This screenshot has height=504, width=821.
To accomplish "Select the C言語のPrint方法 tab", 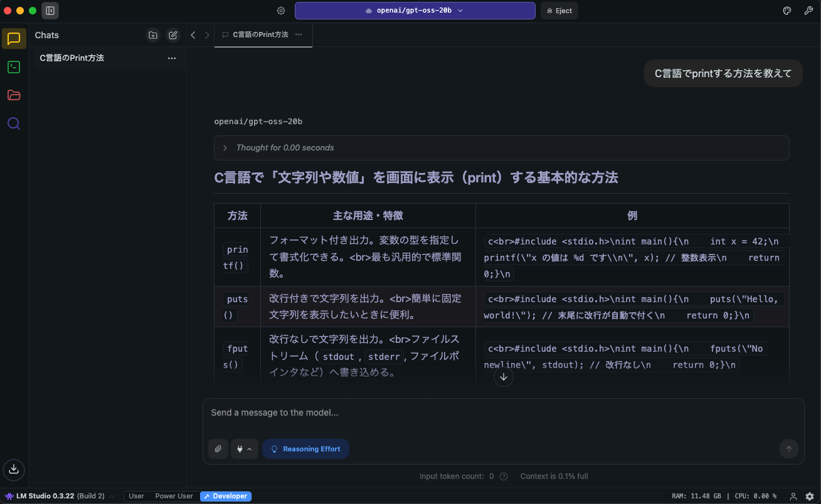I will (260, 34).
